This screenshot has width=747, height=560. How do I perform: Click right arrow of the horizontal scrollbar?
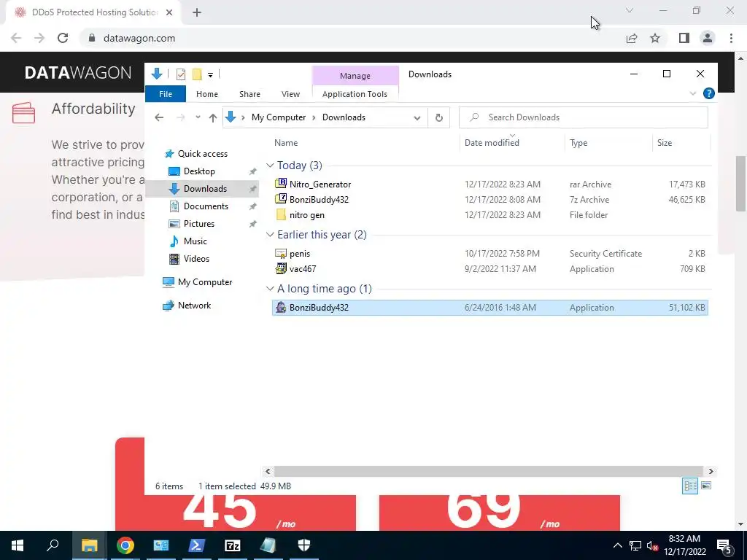[x=711, y=471]
